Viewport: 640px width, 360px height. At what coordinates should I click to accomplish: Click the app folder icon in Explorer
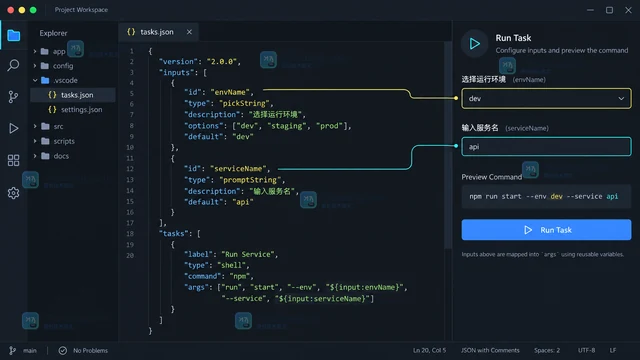45,51
